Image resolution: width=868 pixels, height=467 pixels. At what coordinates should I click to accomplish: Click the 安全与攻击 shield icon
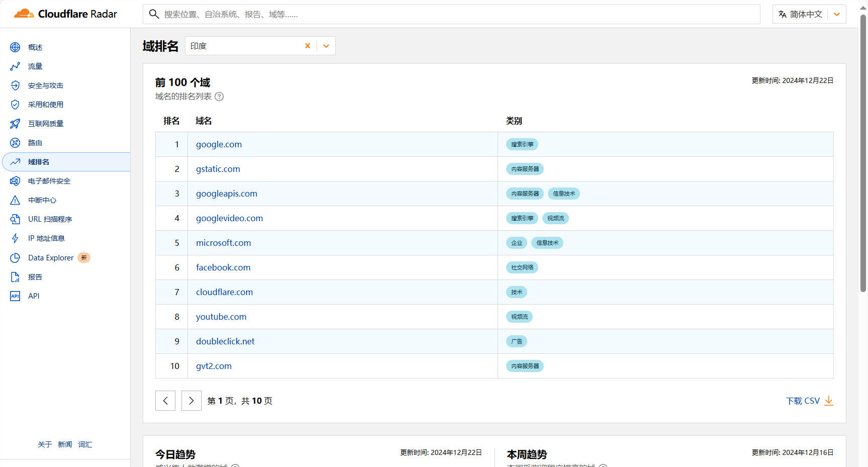coord(15,85)
